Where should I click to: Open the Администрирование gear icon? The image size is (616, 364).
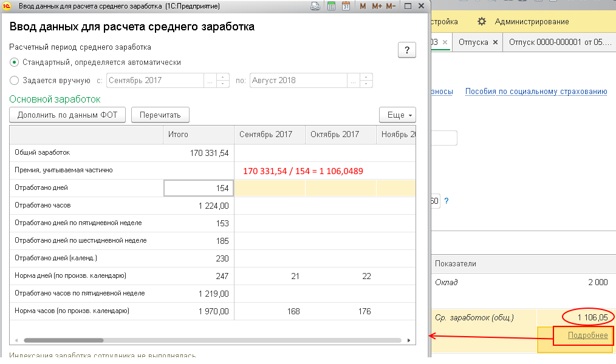tap(482, 22)
